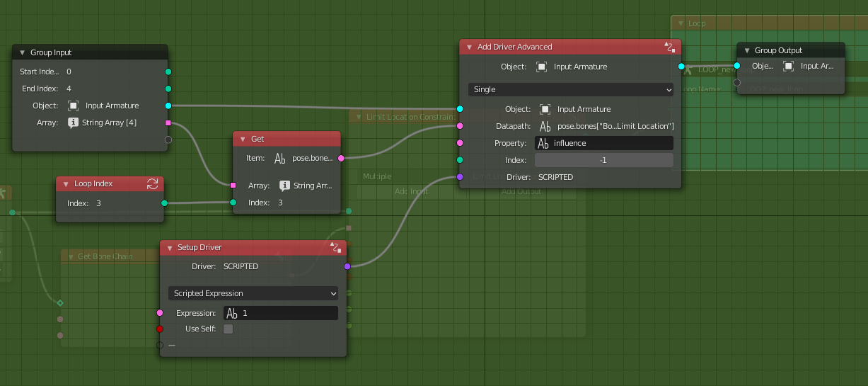Click Group Input Object output socket
This screenshot has width=868, height=386.
pos(168,106)
